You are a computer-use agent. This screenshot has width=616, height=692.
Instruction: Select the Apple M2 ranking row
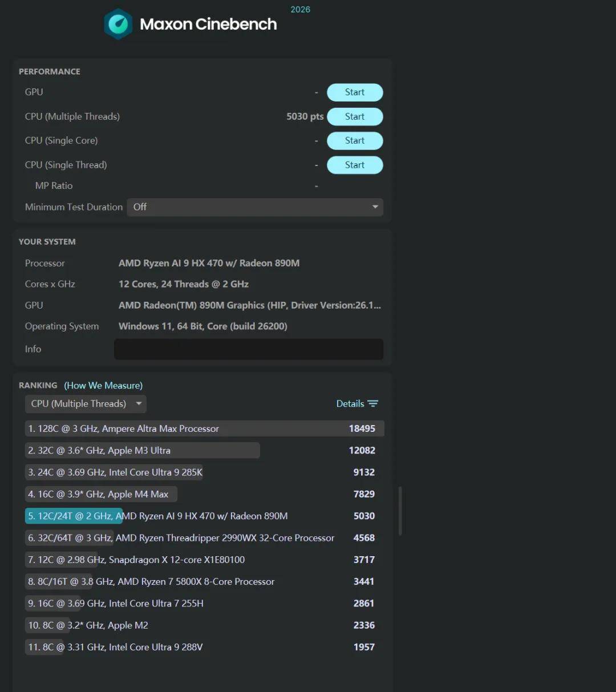204,625
